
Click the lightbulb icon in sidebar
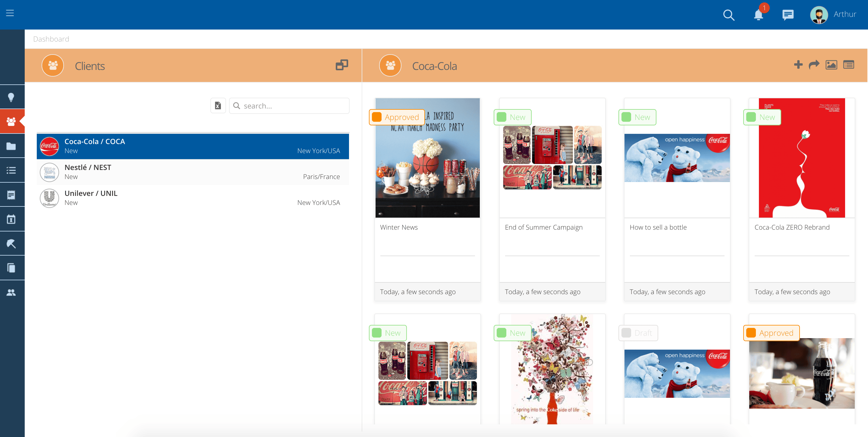click(11, 97)
